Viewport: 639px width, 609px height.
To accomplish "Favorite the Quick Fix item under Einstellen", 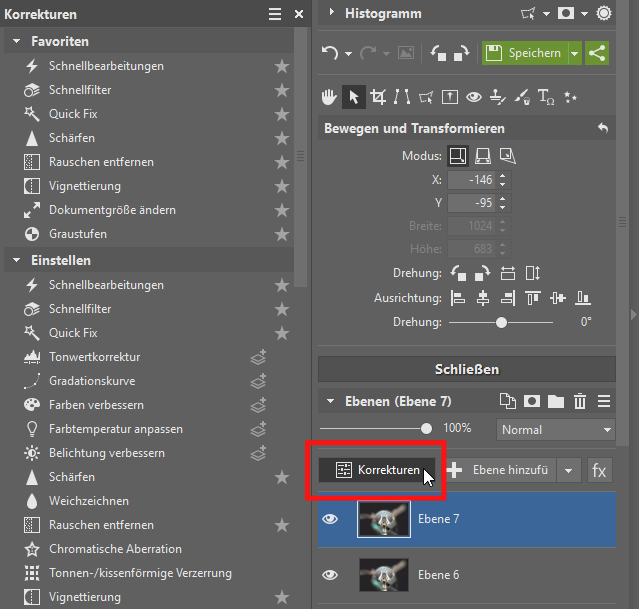I will (282, 333).
